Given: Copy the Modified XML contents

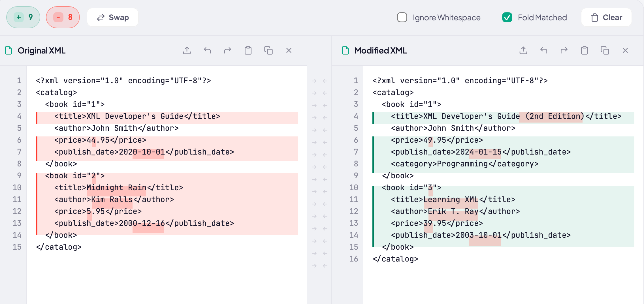Looking at the screenshot, I should pos(605,50).
